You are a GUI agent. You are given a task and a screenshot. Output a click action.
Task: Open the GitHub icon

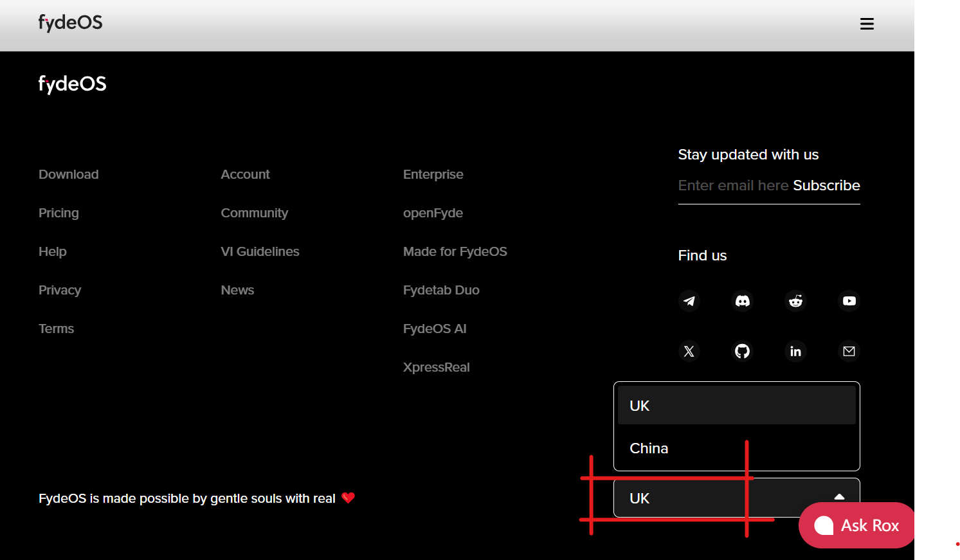click(742, 351)
